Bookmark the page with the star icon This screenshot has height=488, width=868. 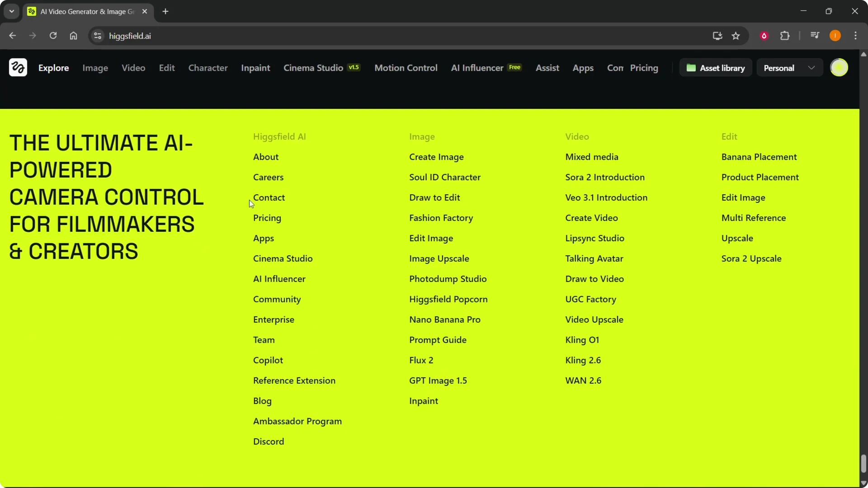click(736, 36)
